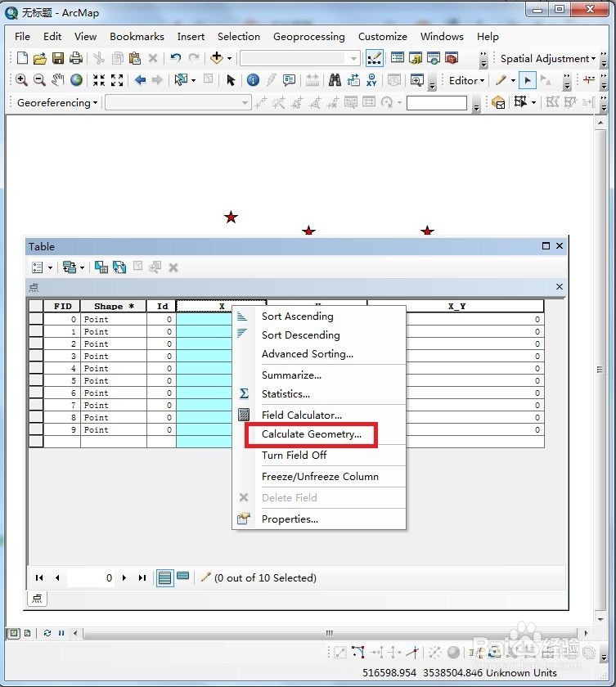The height and width of the screenshot is (687, 616).
Task: Go back to previous extent arrow
Action: pyautogui.click(x=140, y=80)
